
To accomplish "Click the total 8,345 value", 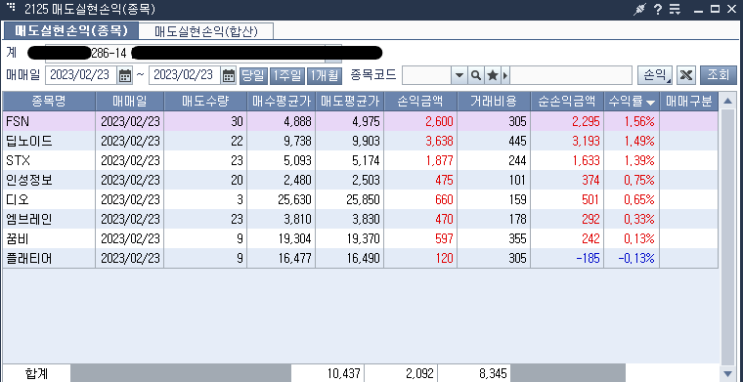I will point(474,373).
